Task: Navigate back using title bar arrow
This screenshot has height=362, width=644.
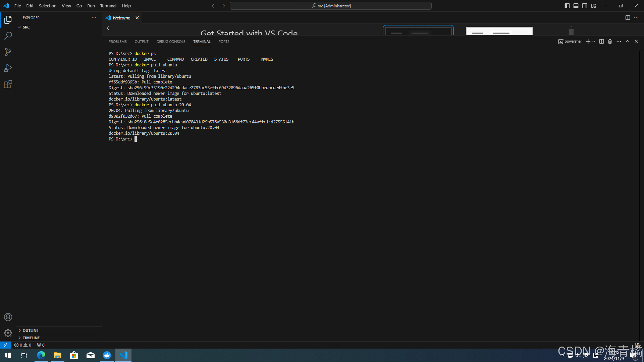Action: pos(214,6)
